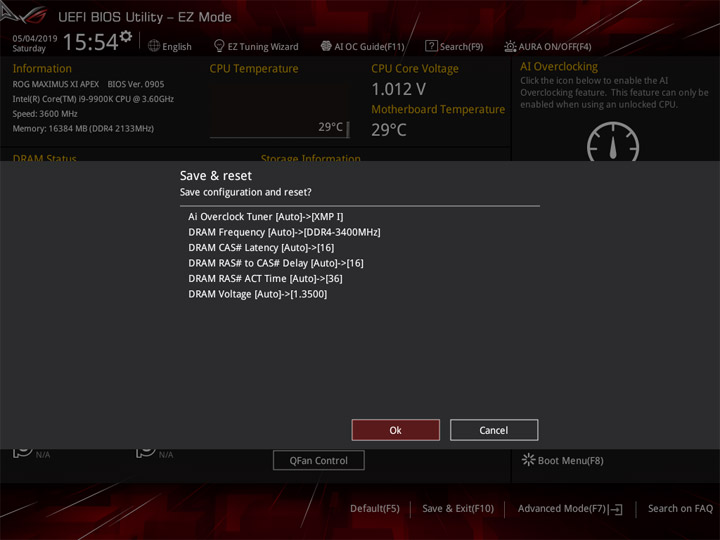Click the Storage Information heading

coord(310,158)
